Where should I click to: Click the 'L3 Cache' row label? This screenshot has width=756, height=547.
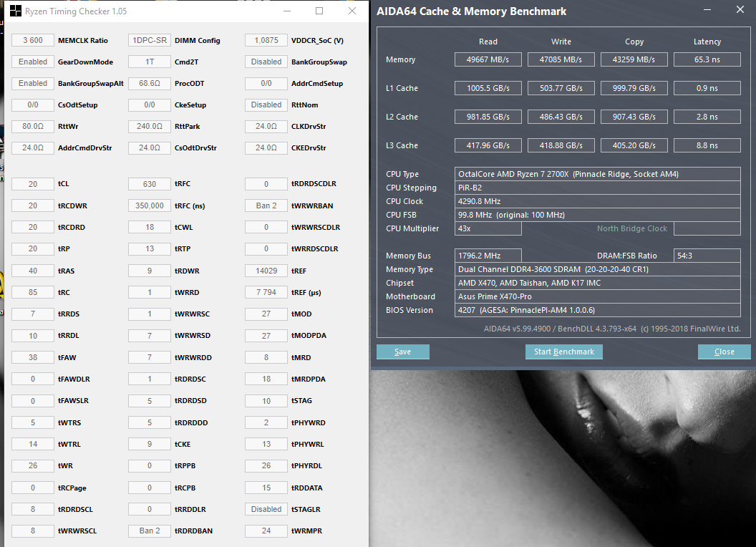(x=402, y=145)
